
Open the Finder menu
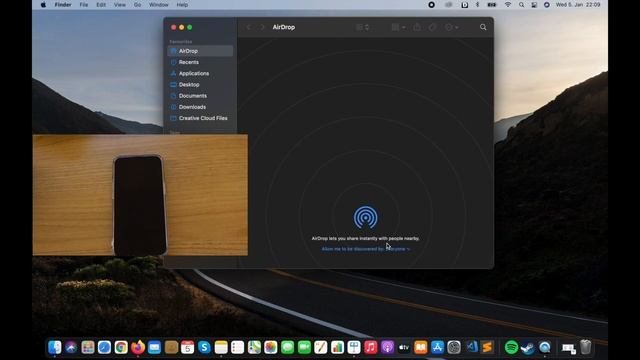point(63,5)
